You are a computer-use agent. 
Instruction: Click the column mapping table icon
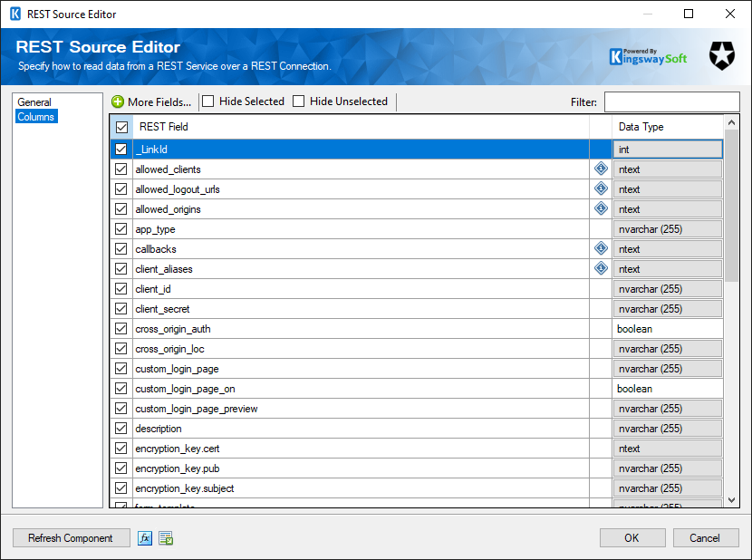(x=166, y=538)
